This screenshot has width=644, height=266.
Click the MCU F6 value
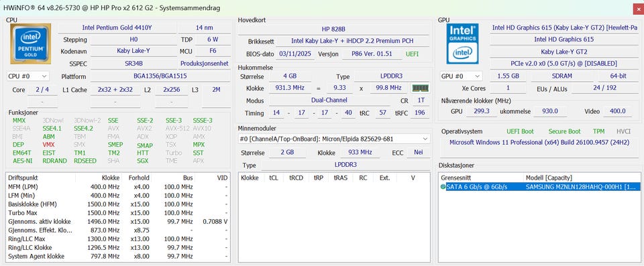point(213,51)
